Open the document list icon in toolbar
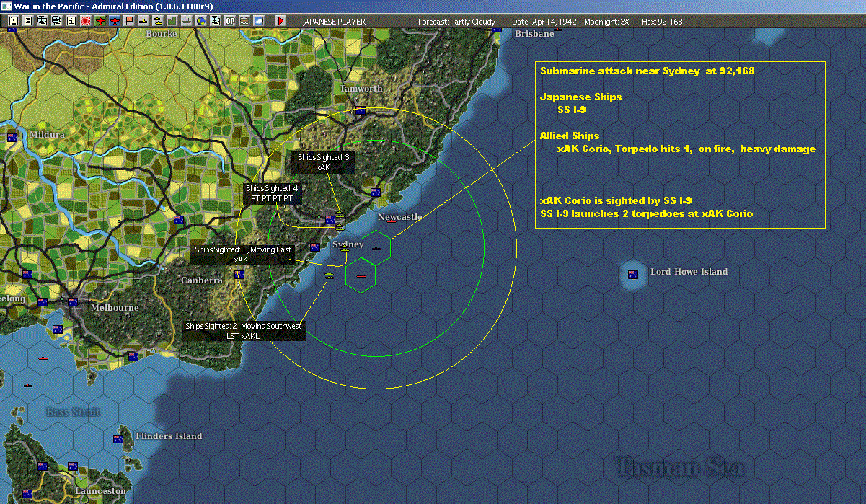This screenshot has width=866, height=504. tap(27, 21)
